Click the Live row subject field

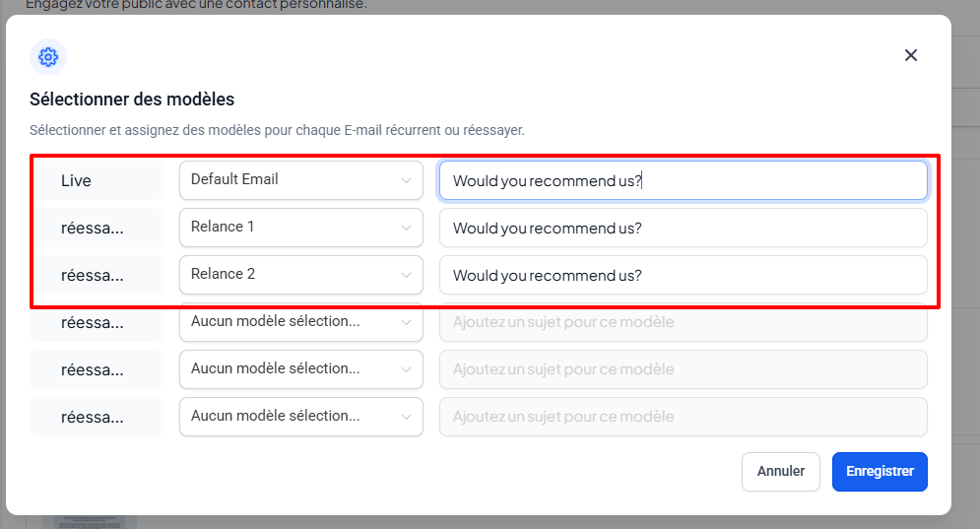[x=683, y=180]
